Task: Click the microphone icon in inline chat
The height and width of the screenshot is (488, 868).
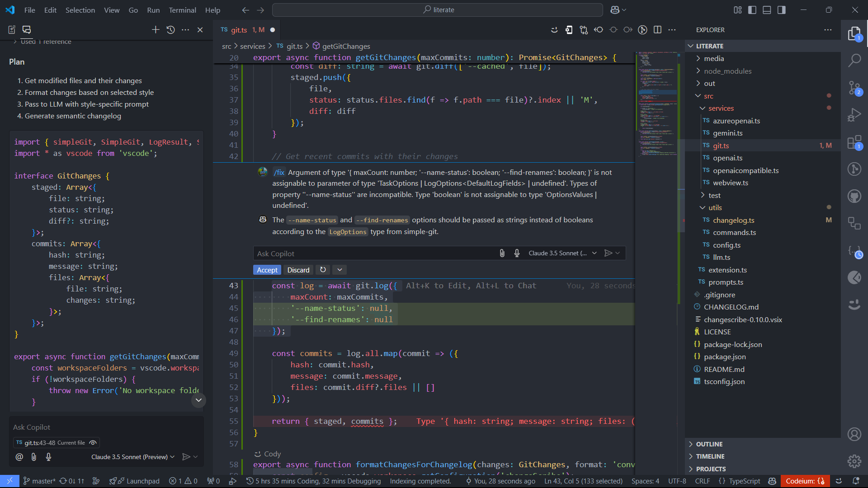Action: [x=517, y=253]
